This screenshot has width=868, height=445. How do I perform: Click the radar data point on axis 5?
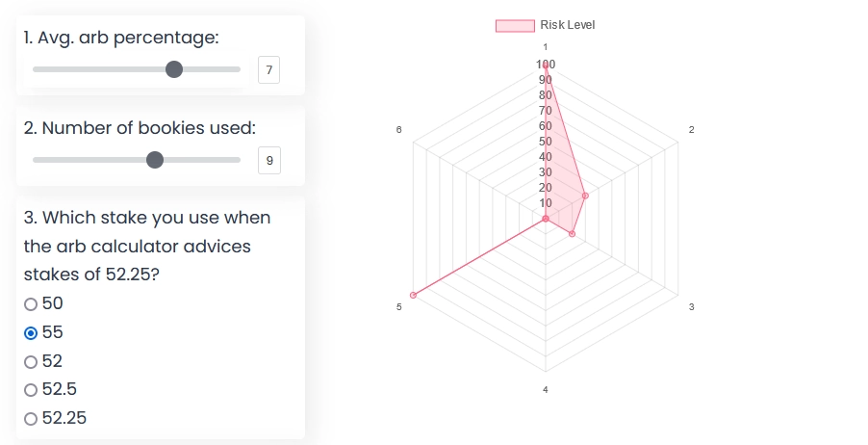coord(413,295)
